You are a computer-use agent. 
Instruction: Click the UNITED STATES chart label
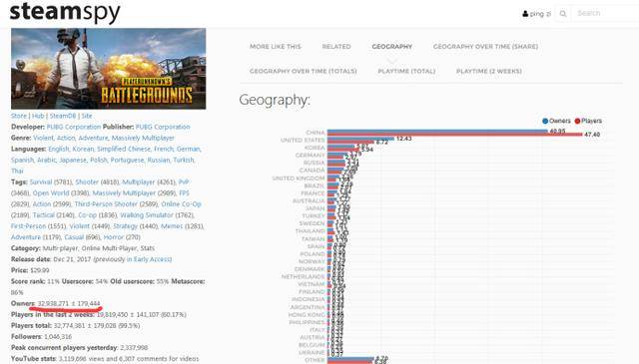(x=303, y=140)
